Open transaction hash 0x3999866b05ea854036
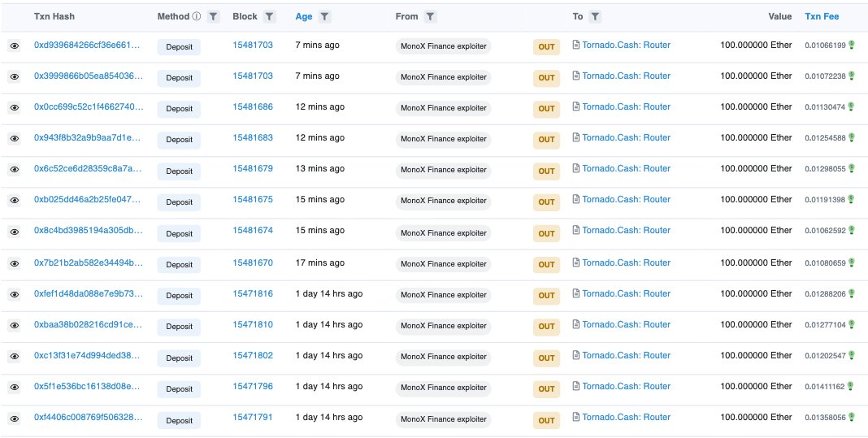The height and width of the screenshot is (438, 868). (89, 76)
